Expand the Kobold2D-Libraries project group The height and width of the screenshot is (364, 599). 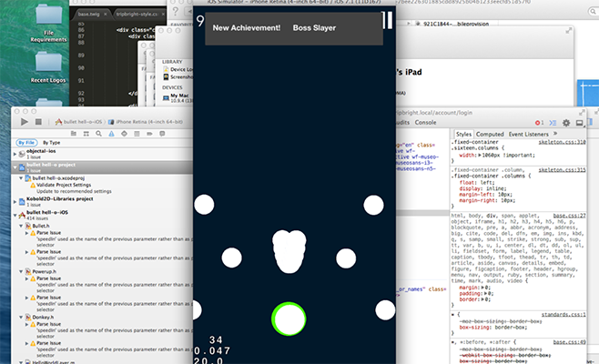coord(15,201)
